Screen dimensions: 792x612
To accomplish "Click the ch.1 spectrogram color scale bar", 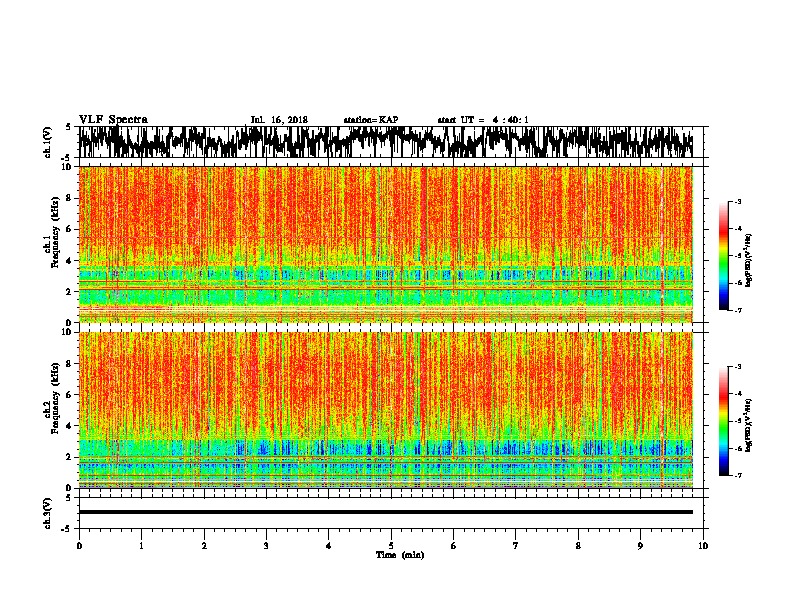I will point(723,256).
